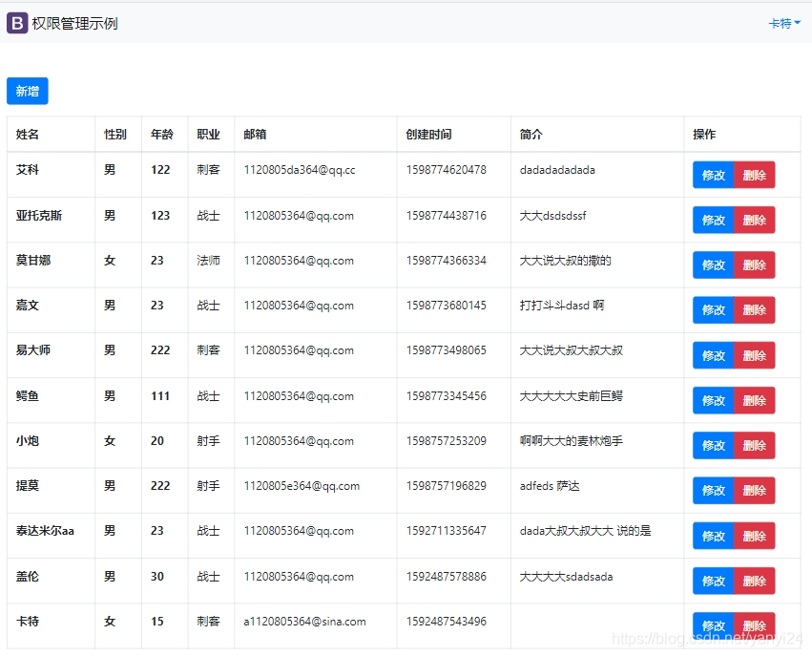Click 删除 for 易大师
812x656 pixels.
pyautogui.click(x=755, y=355)
